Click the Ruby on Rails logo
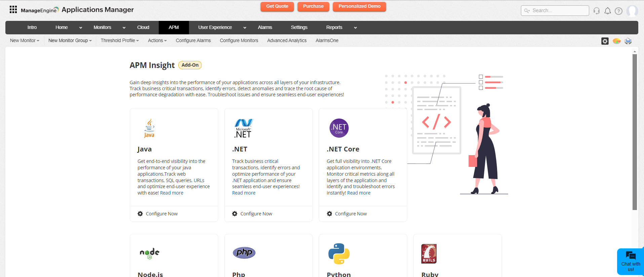The width and height of the screenshot is (644, 277). [x=429, y=254]
